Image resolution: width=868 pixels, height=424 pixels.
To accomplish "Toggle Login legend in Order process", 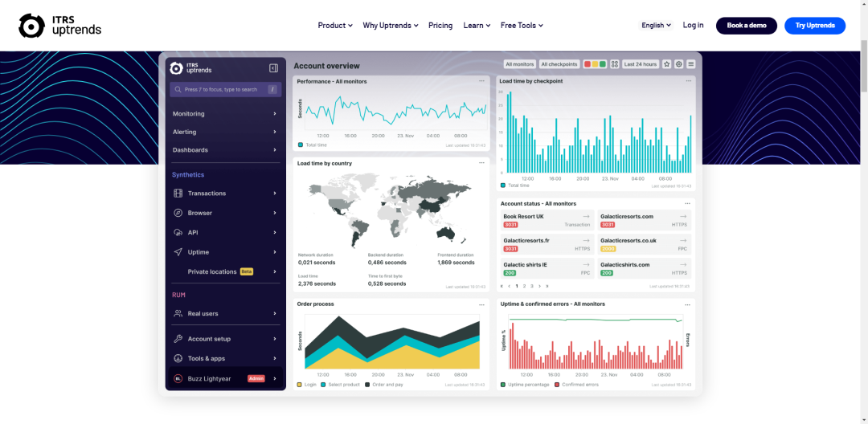I will (307, 385).
